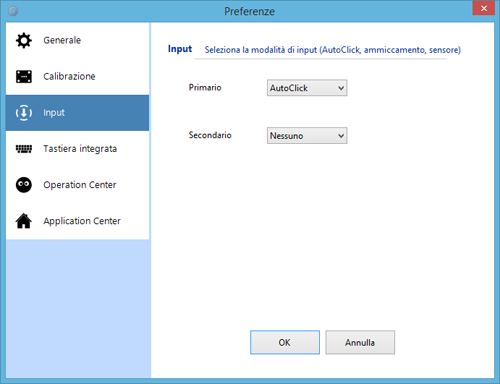The height and width of the screenshot is (384, 500).
Task: Open the Generale preferences section
Action: click(x=77, y=40)
